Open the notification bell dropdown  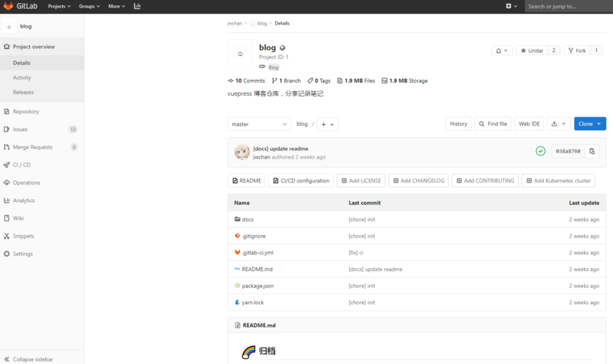point(502,51)
